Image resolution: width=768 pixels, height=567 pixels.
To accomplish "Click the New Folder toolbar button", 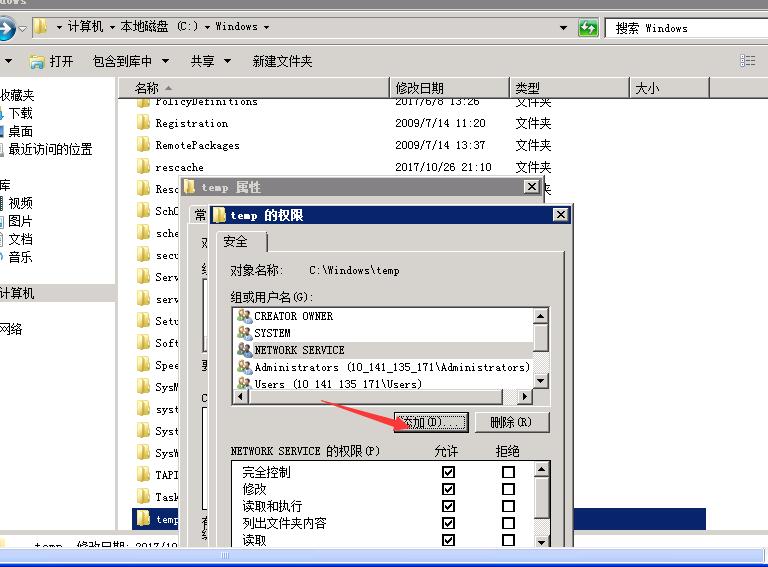I will pos(282,61).
